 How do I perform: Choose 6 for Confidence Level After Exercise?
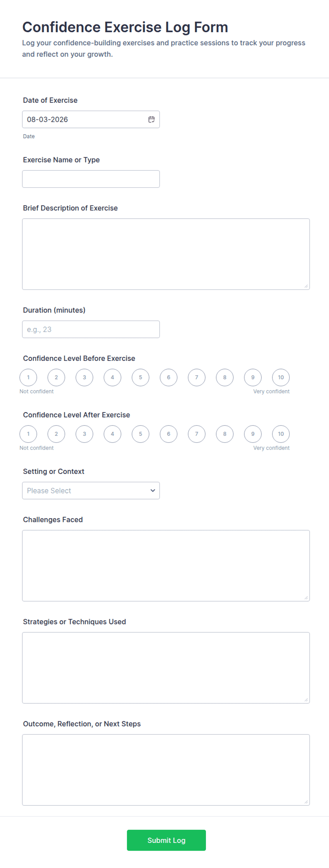click(x=168, y=434)
